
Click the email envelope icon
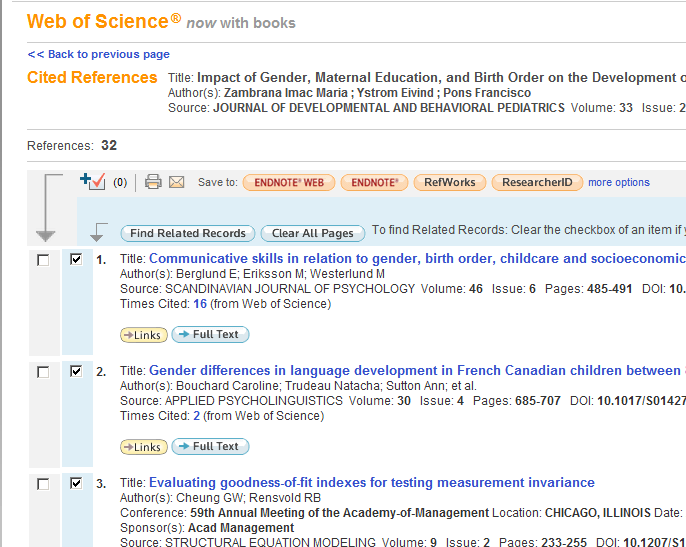(x=177, y=182)
